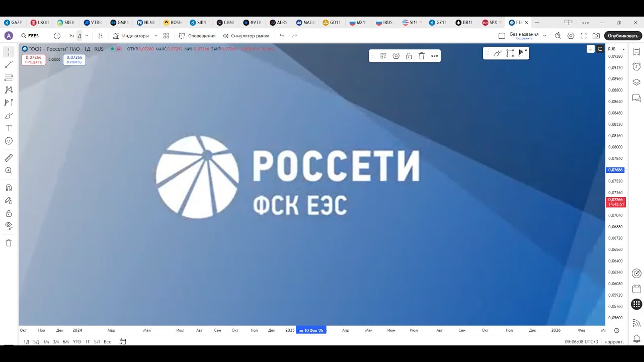The height and width of the screenshot is (362, 644).
Task: Add symbol to compare with plus icon
Action: 57,36
